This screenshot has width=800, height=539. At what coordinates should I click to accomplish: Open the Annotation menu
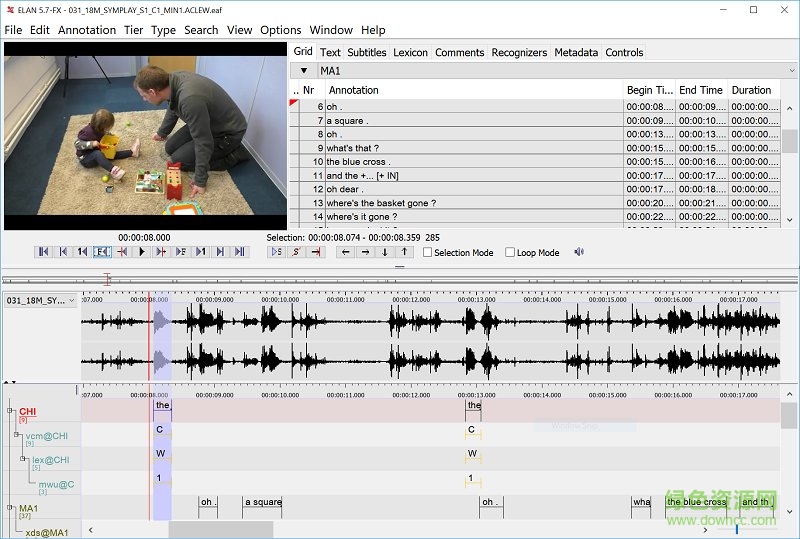87,30
